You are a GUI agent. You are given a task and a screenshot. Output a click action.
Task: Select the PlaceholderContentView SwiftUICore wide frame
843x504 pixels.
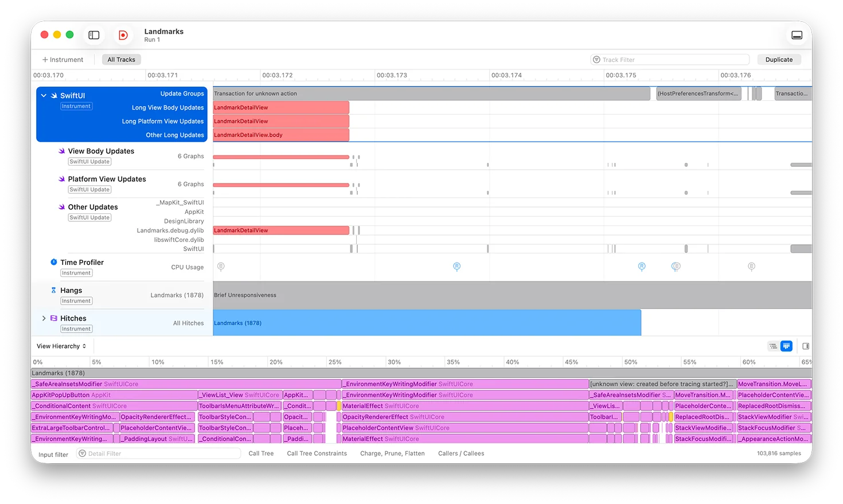pos(465,428)
